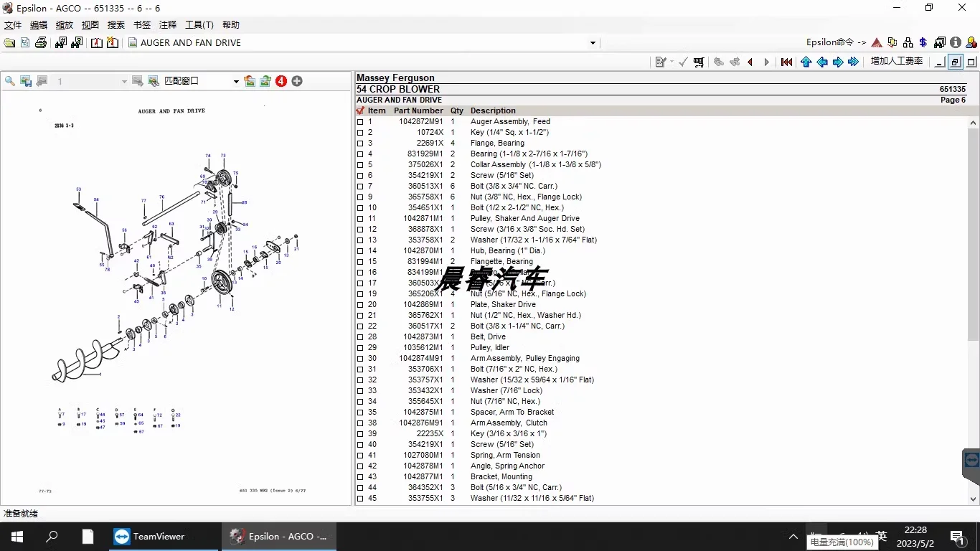Viewport: 980px width, 551px height.
Task: Tick checkbox for item 20 Plate, Shaker Drive
Action: tap(360, 305)
